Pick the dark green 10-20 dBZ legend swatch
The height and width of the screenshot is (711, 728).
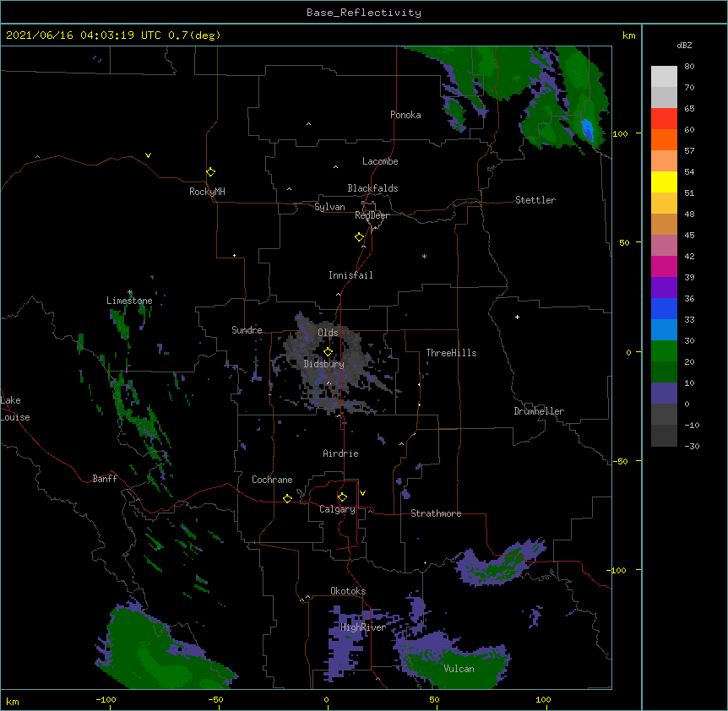pyautogui.click(x=664, y=372)
